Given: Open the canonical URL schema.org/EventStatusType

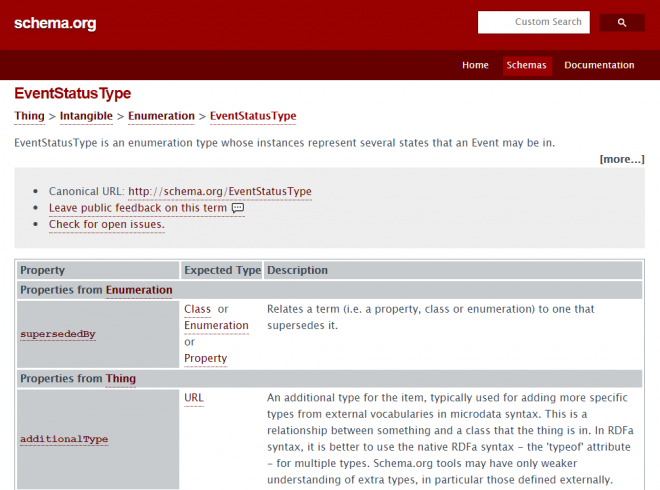Looking at the screenshot, I should pyautogui.click(x=220, y=192).
